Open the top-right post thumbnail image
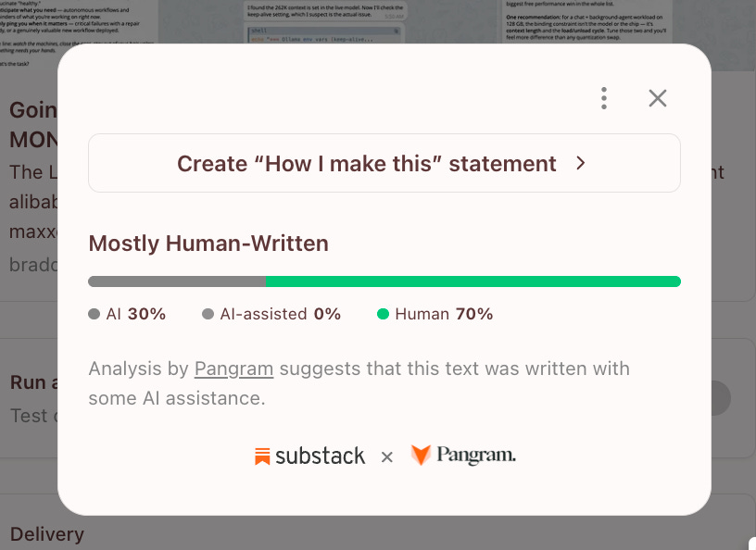Screen dimensions: 756x550 (x=585, y=21)
